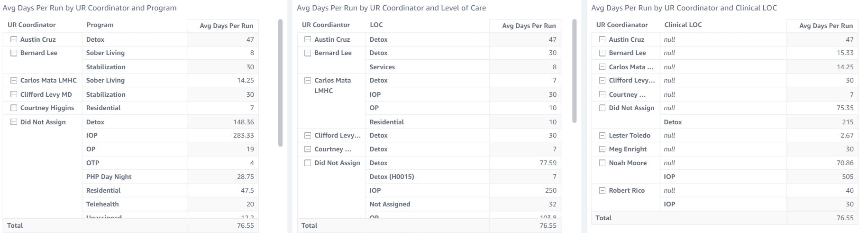Click the LOC column header
Viewport: 868px width, 233px height.
coord(376,25)
